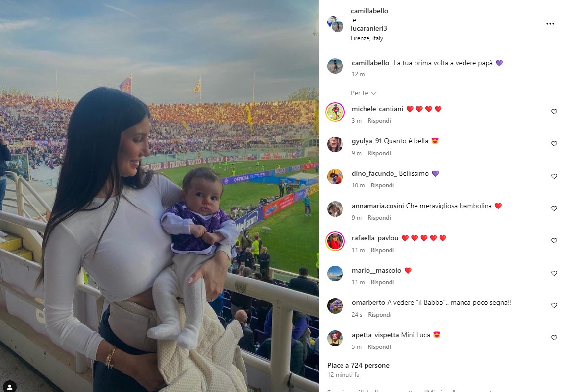Screen dimensions: 562x392
Task: Expand the 'Per te' comment sorting dropdown
Action: [364, 93]
